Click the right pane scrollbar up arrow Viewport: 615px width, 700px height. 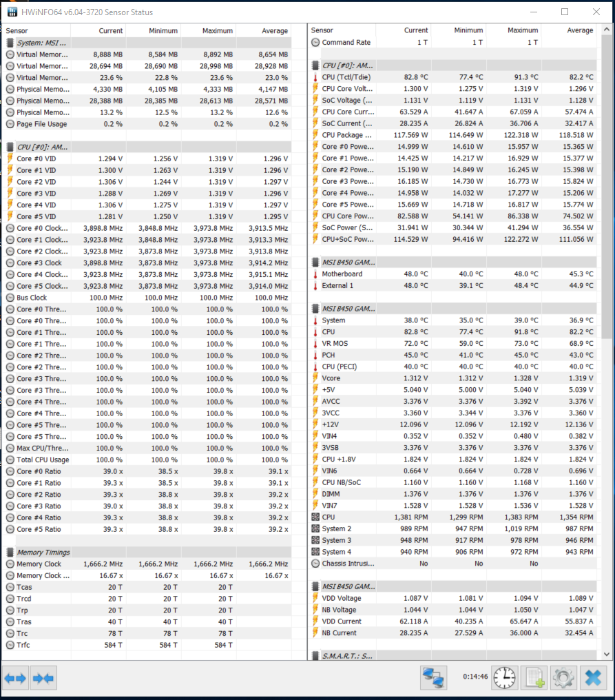pos(607,30)
